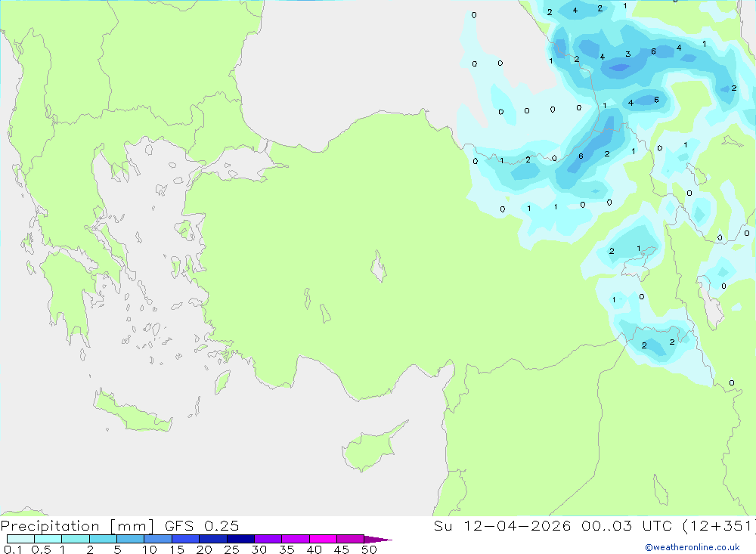Click the 'Su 12-04-2026' date text
The image size is (756, 554).
coord(503,525)
